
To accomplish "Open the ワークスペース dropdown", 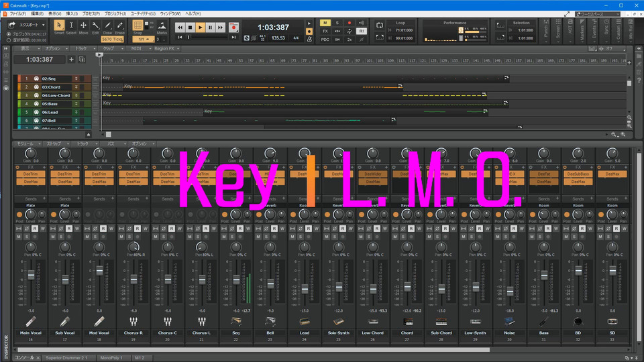I will [598, 14].
